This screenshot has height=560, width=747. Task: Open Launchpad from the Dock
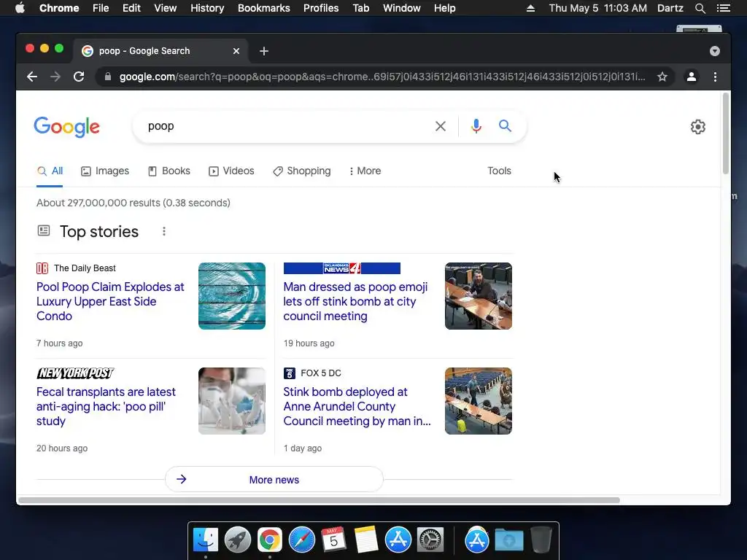(x=238, y=540)
